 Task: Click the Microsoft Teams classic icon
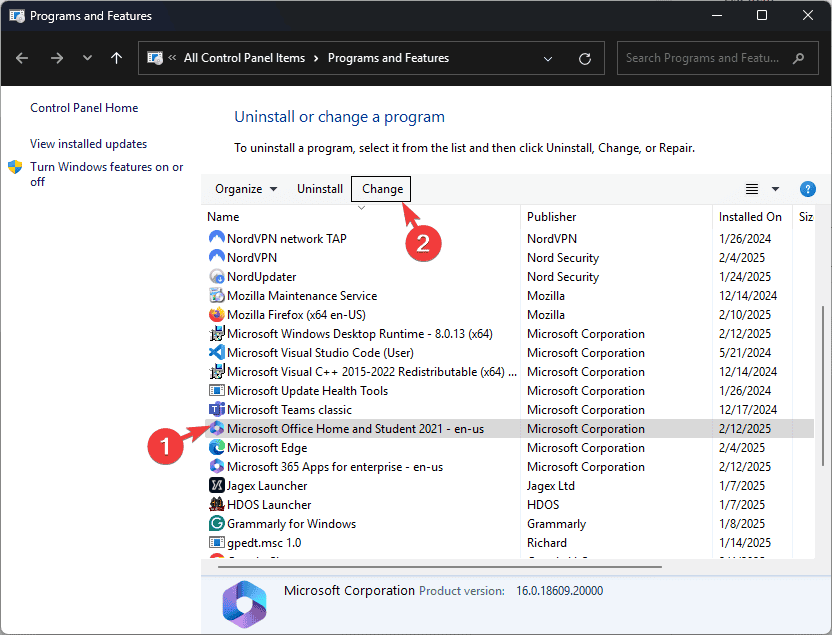point(216,410)
